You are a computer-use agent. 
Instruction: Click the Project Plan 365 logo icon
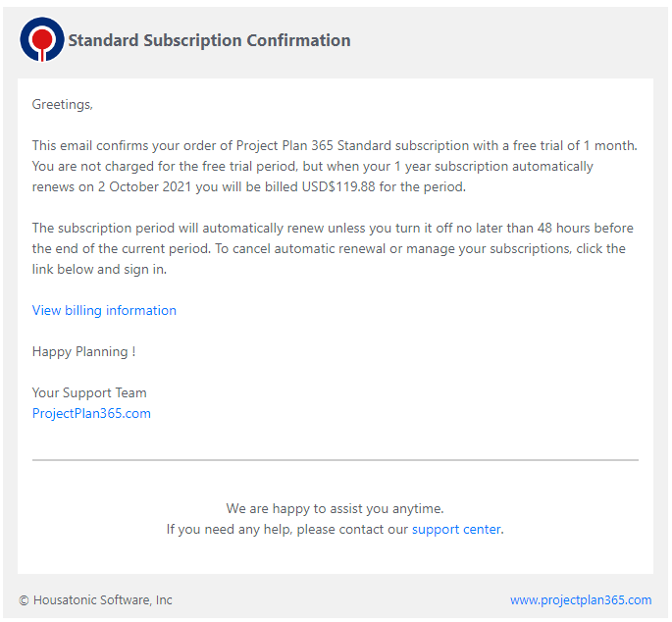click(x=42, y=39)
